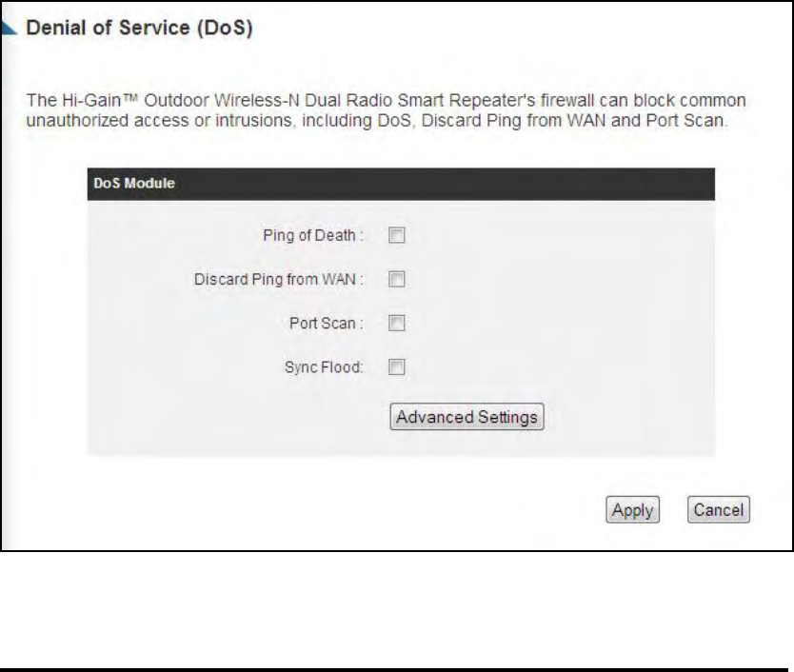Viewport: 794px width, 672px height.
Task: Select the Denial of Service (DoS) heading
Action: (139, 28)
